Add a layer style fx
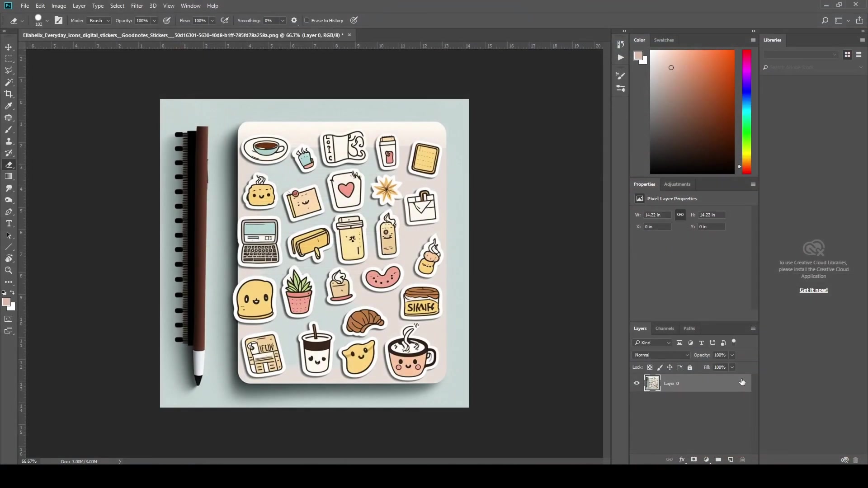This screenshot has height=488, width=868. coord(682,460)
